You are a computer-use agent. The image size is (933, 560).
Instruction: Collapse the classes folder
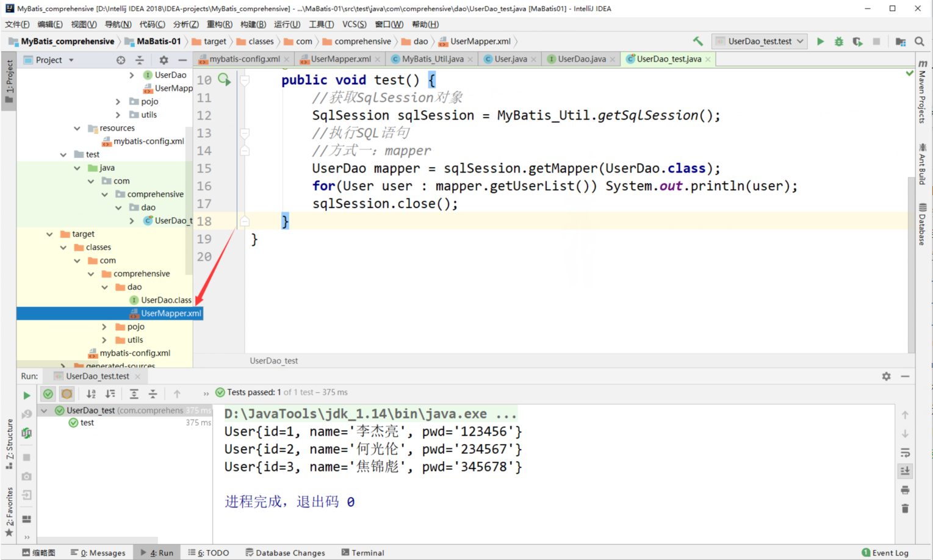[x=63, y=248]
